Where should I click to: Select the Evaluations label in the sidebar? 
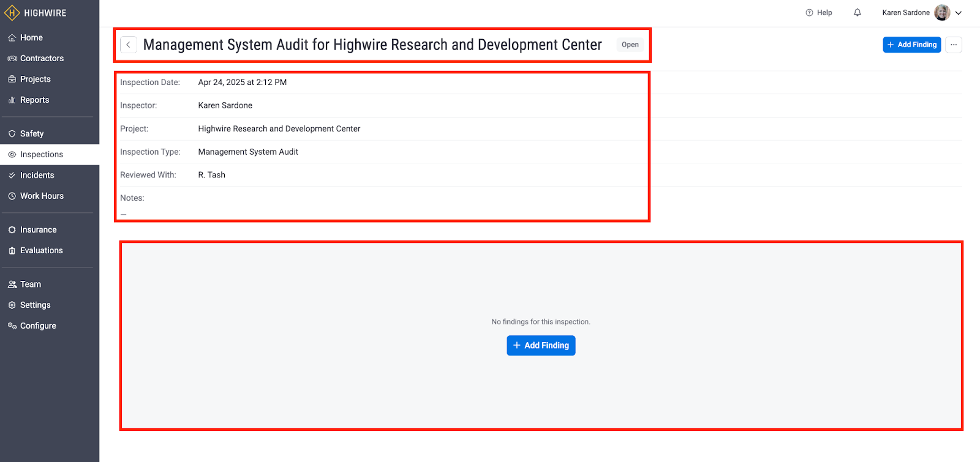point(42,251)
